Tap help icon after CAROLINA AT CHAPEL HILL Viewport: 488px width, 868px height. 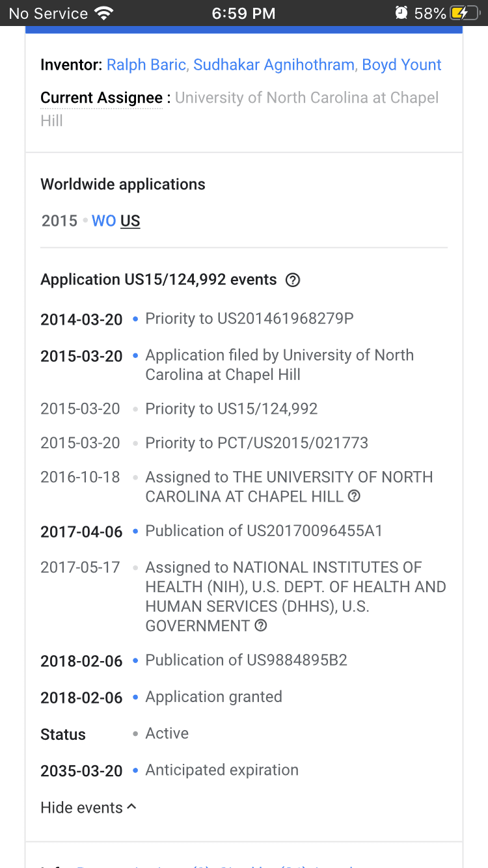pos(354,496)
